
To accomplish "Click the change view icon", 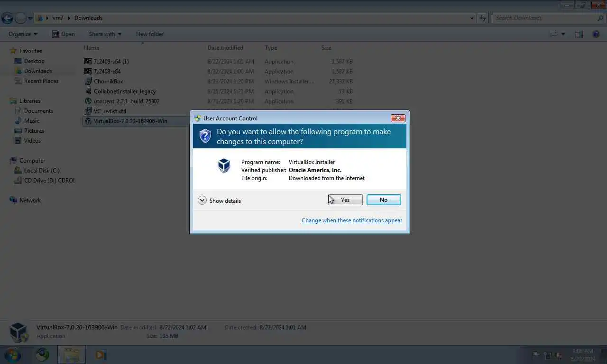I will 553,34.
